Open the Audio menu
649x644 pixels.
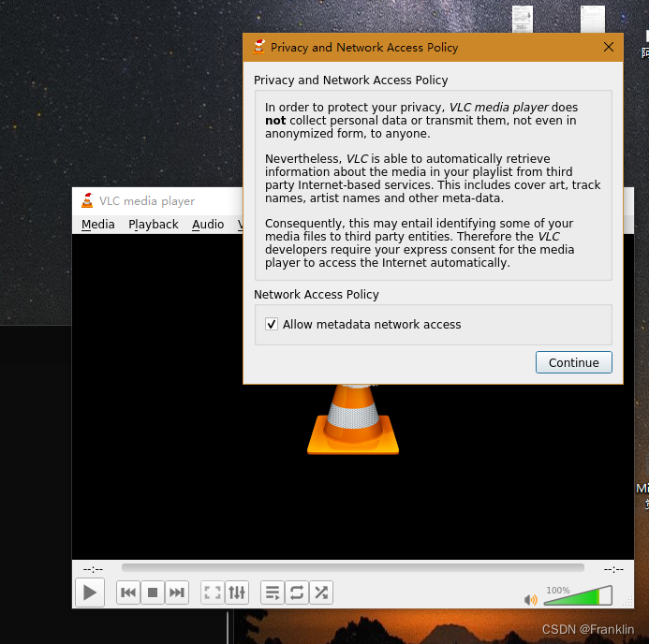(x=208, y=224)
